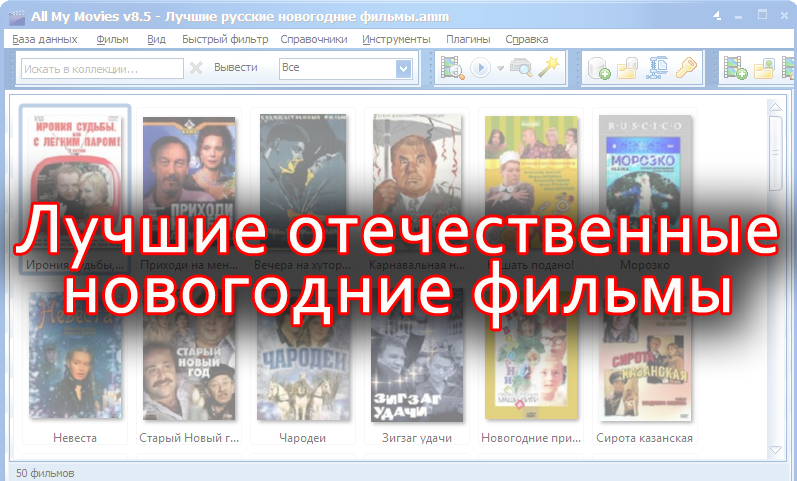Open the "Справка" menu
This screenshot has height=481, width=797.
[527, 39]
